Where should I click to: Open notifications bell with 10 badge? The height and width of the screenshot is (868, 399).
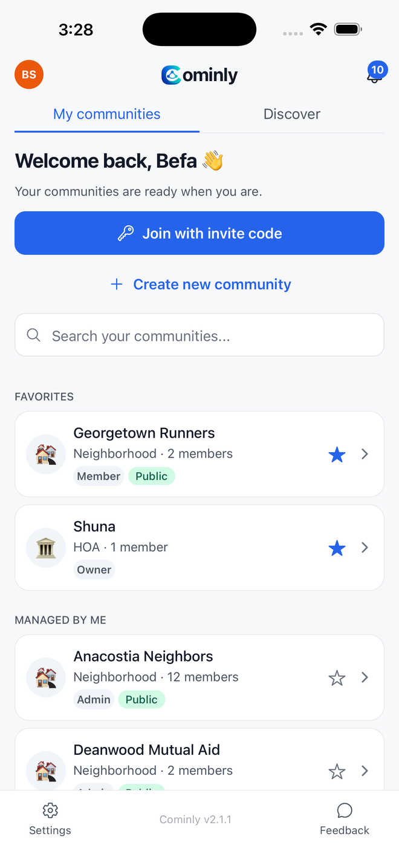(x=375, y=74)
